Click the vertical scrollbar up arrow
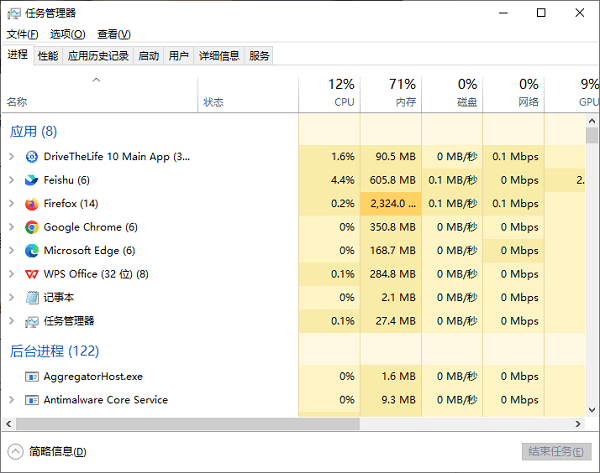Screen dimensions: 600x473 592,121
